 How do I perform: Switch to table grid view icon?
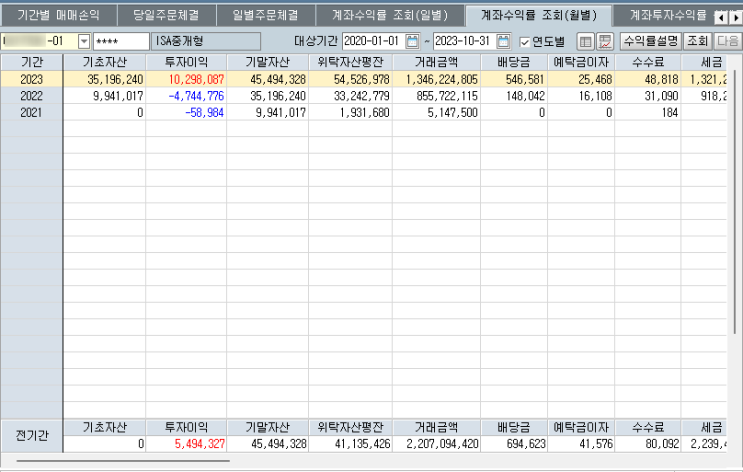click(x=585, y=42)
